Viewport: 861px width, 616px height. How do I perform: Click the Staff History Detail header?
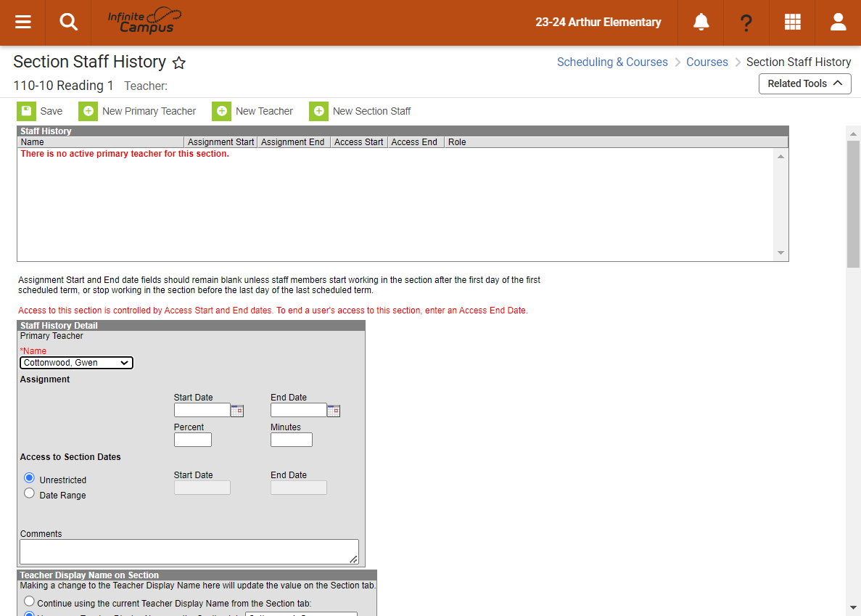pyautogui.click(x=191, y=326)
